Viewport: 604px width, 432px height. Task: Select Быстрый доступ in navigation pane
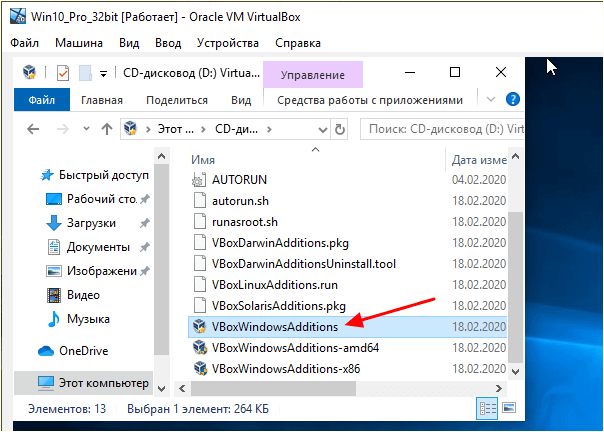(94, 175)
